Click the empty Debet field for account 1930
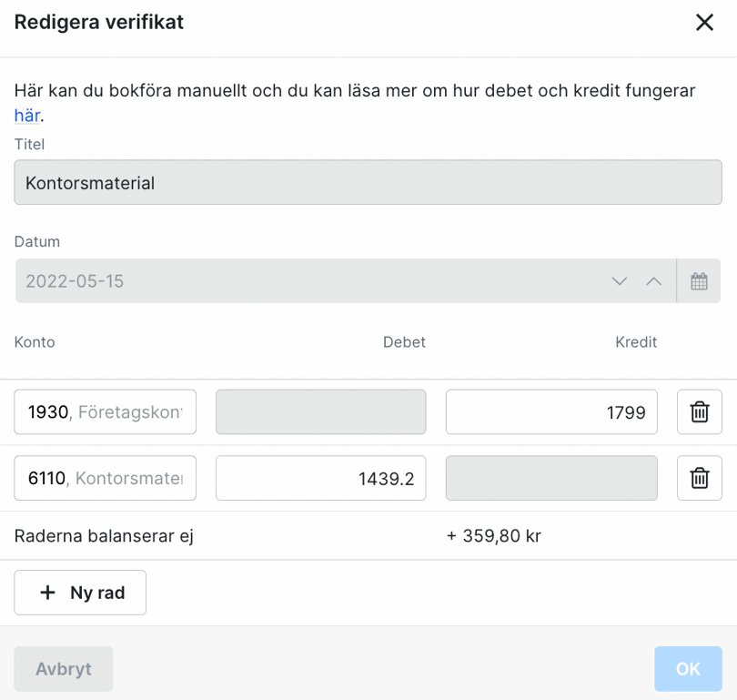The height and width of the screenshot is (700, 737). pyautogui.click(x=320, y=412)
